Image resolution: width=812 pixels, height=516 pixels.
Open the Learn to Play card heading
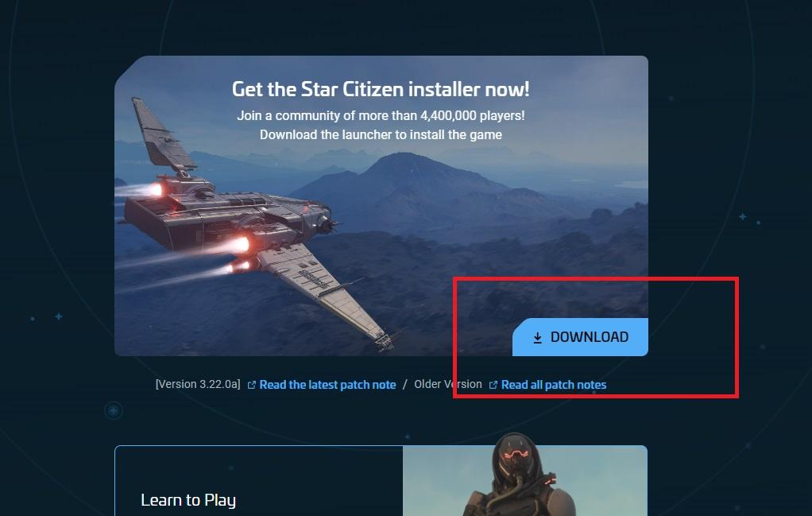[x=188, y=500]
